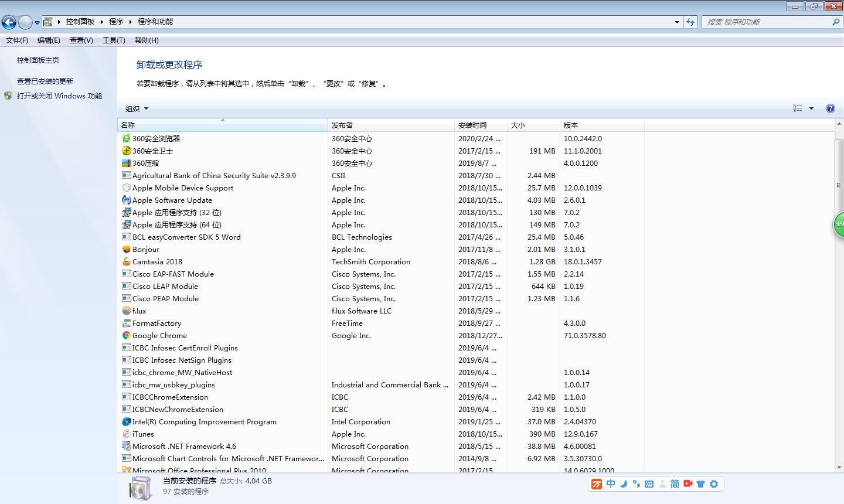Click the refresh button beside address bar

690,22
